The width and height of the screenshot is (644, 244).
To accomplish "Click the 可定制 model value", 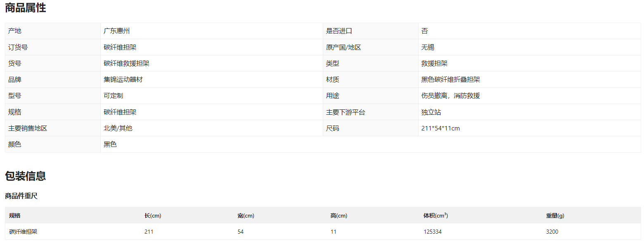I will click(x=114, y=96).
